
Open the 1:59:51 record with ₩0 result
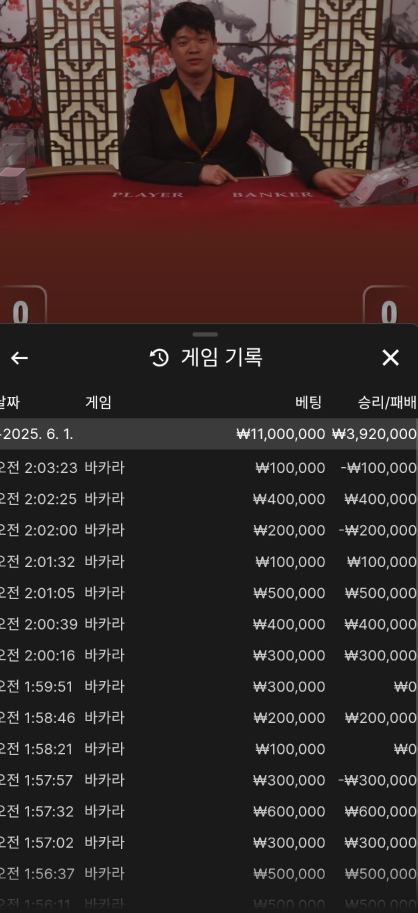[209, 687]
